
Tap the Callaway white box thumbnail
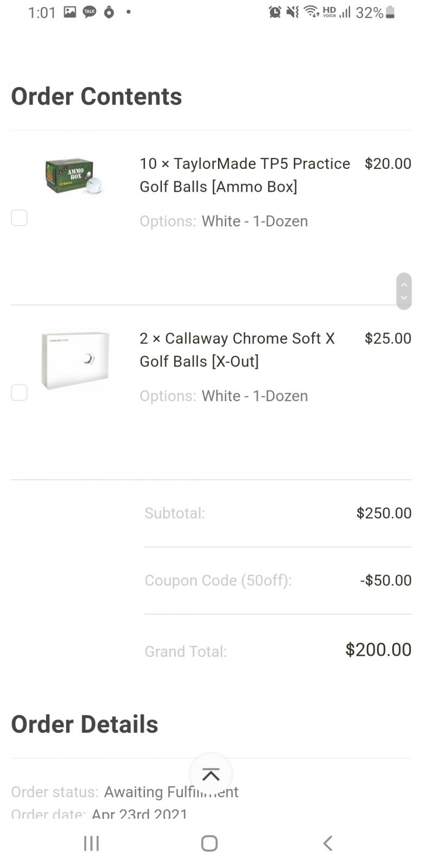point(75,360)
